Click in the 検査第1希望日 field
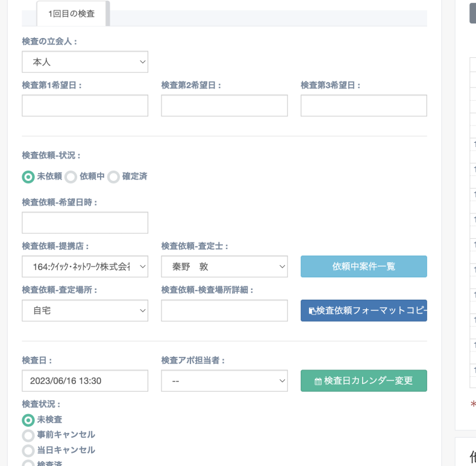 coord(85,105)
